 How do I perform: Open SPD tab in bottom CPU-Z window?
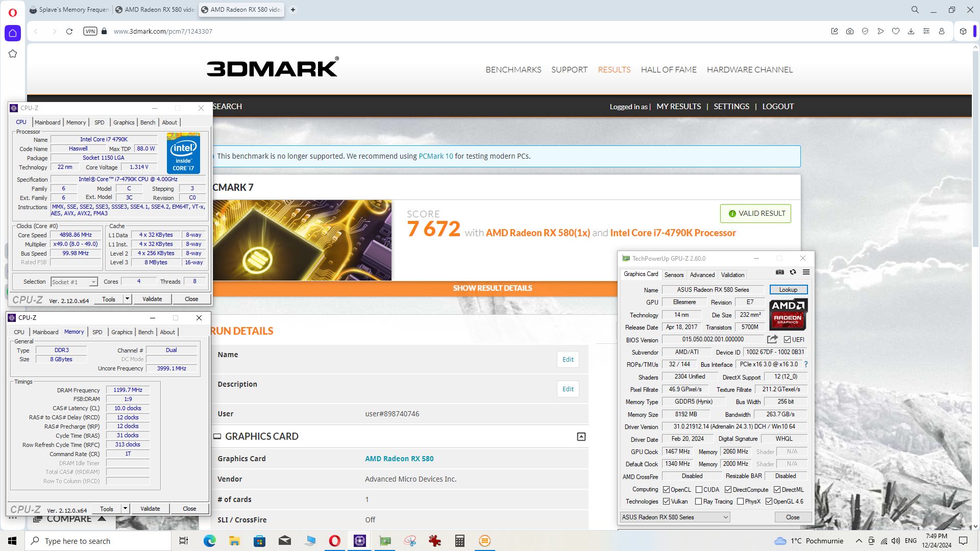(x=97, y=332)
